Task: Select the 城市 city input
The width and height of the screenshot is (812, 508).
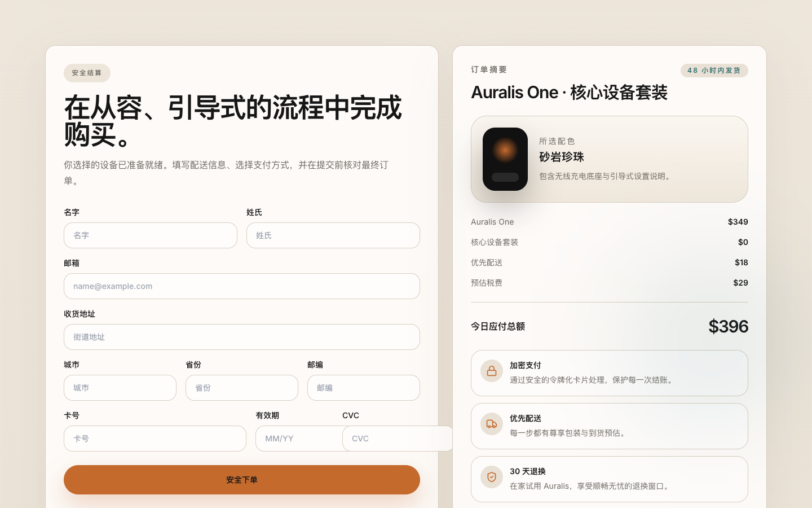Action: pyautogui.click(x=120, y=388)
